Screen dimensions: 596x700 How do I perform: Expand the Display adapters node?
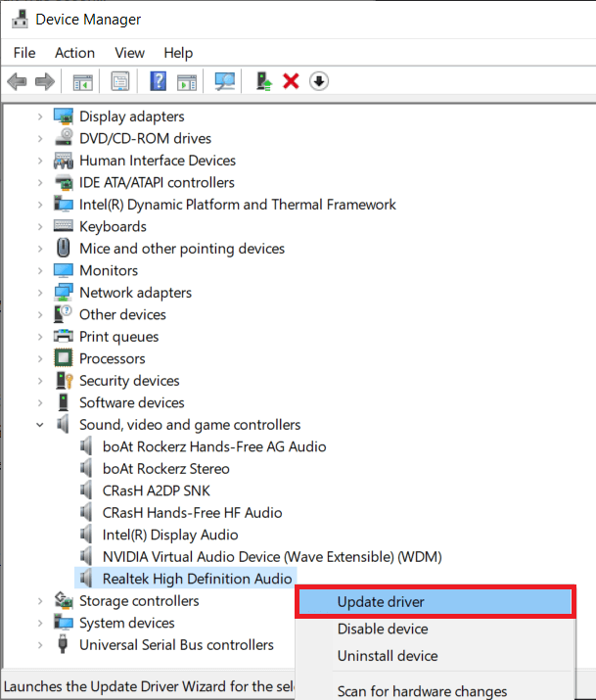40,117
